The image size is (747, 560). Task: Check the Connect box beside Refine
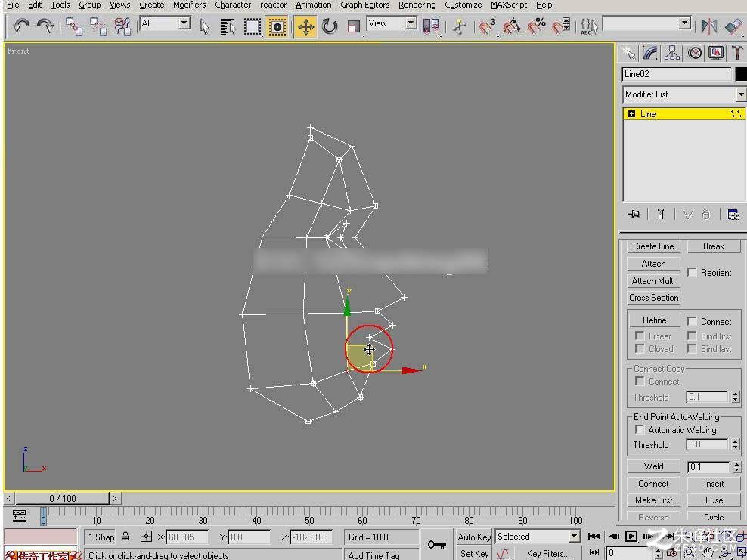tap(692, 321)
